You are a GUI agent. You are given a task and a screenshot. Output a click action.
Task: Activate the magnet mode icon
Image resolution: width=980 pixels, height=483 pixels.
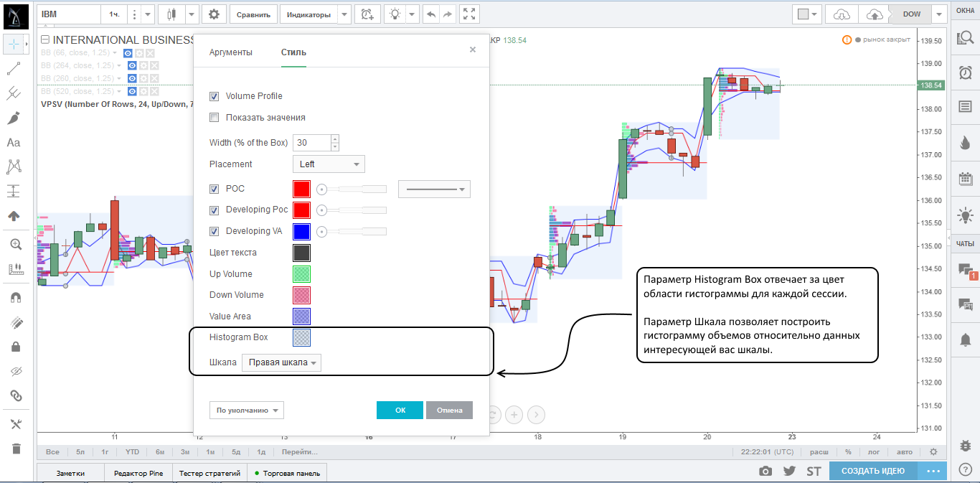(16, 297)
